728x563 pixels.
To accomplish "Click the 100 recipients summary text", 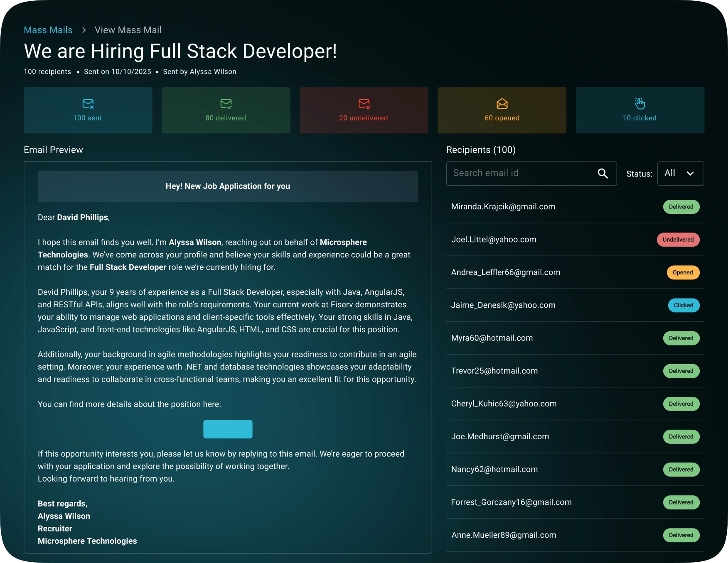I will [x=47, y=71].
